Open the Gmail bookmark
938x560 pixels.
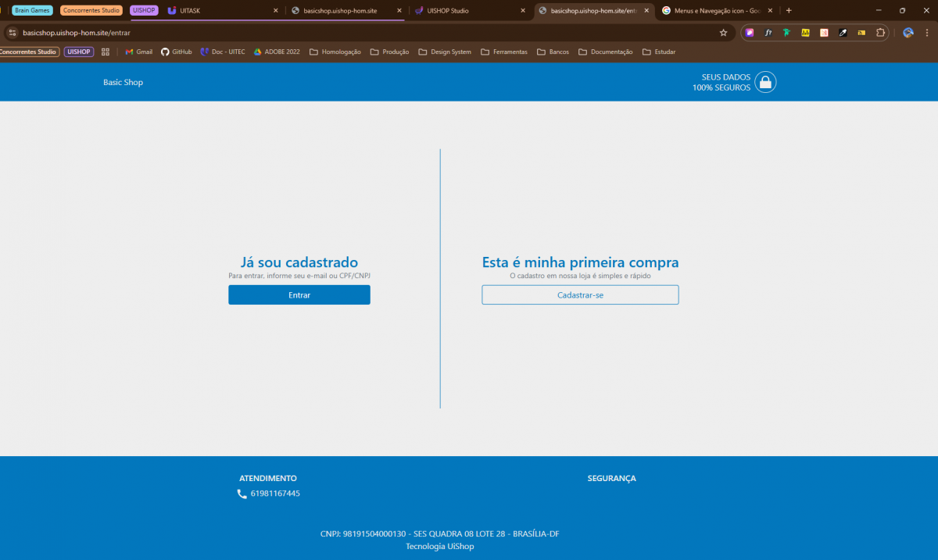point(138,52)
